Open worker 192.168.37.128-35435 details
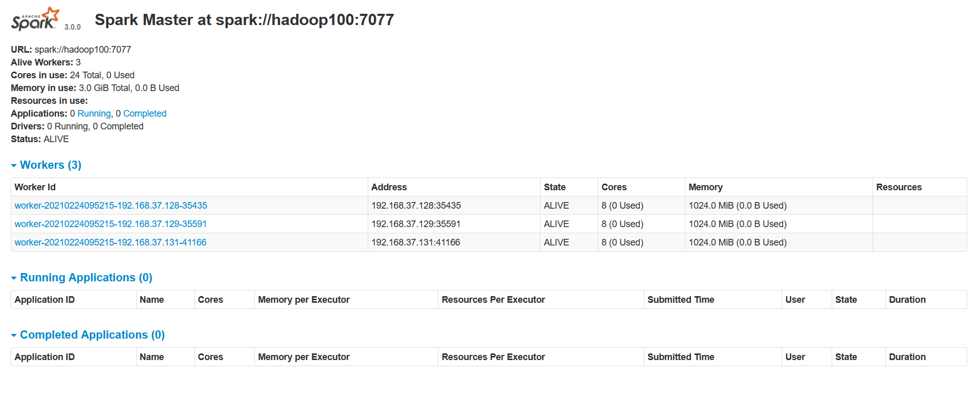 pos(110,206)
